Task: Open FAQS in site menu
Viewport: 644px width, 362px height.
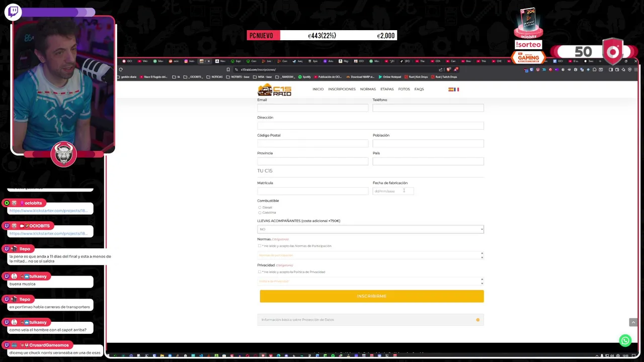Action: 419,89
